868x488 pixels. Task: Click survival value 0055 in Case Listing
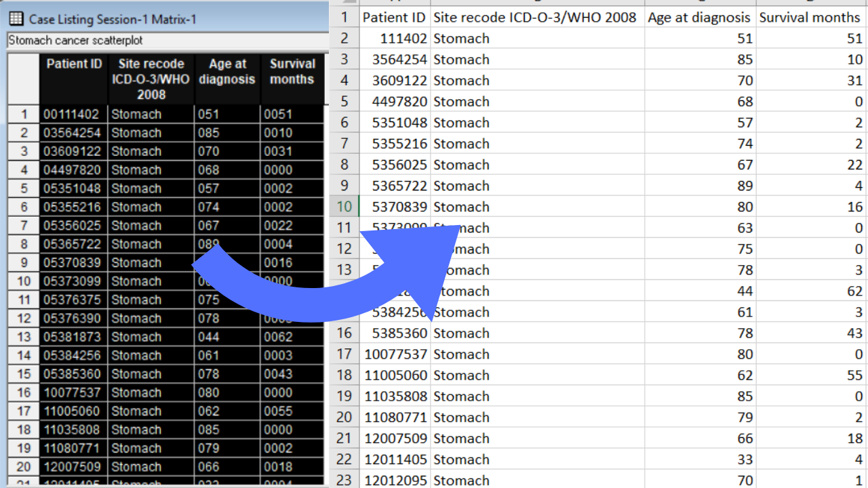point(292,411)
